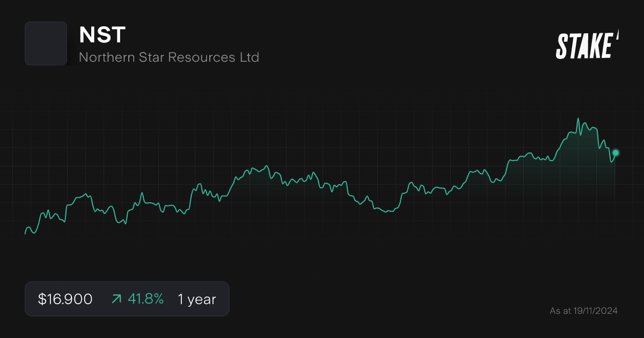644x338 pixels.
Task: Open the 1 year period selector
Action: 196,299
